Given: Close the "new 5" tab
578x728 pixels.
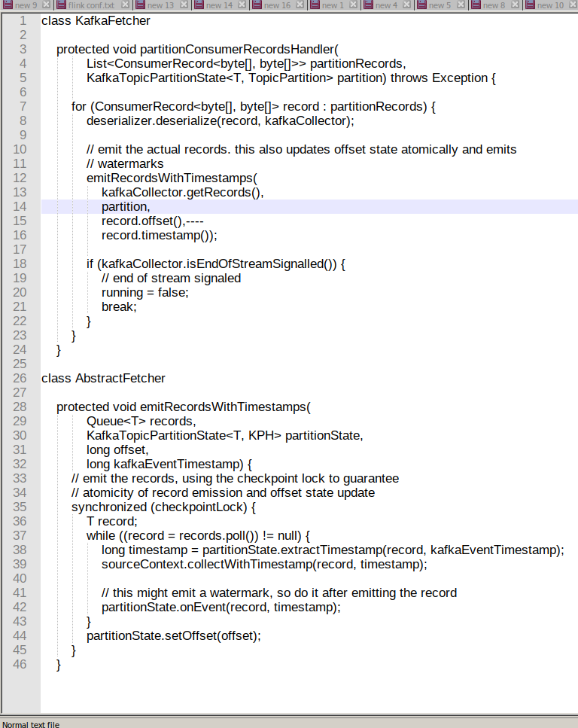Looking at the screenshot, I should click(x=461, y=5).
